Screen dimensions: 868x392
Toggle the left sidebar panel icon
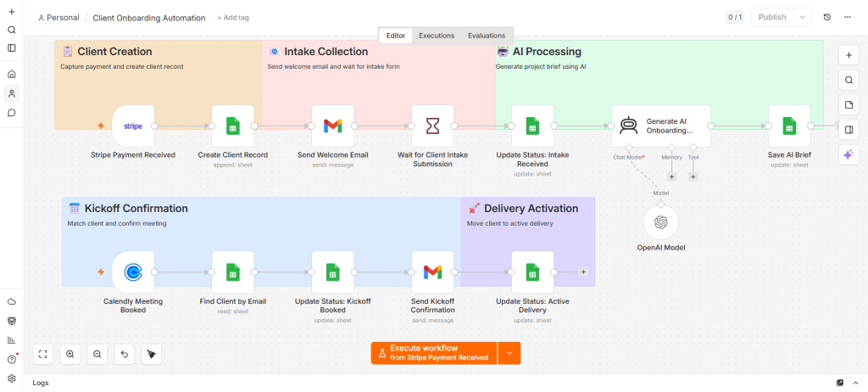tap(12, 48)
